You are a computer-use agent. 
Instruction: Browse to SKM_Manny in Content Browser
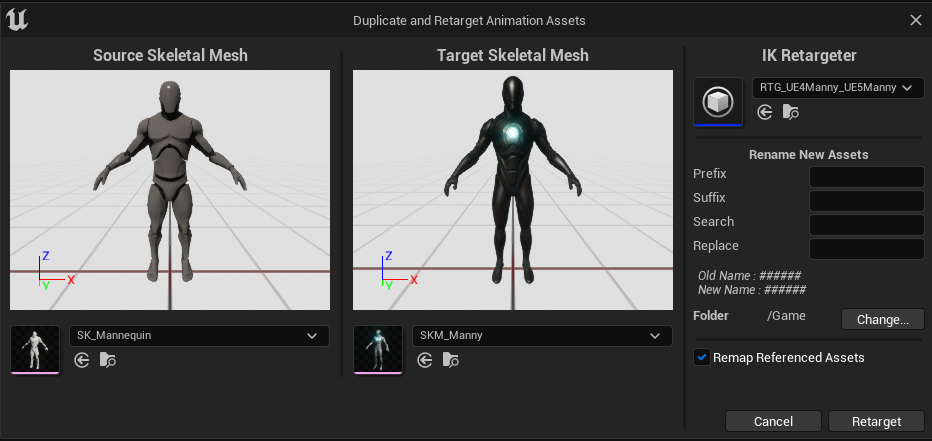[451, 360]
